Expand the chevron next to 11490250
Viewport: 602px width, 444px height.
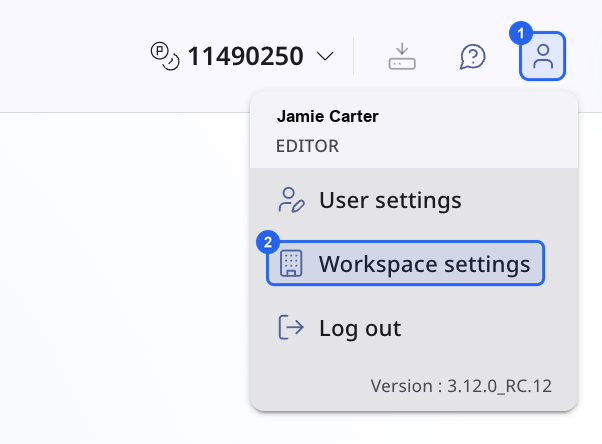tap(325, 56)
